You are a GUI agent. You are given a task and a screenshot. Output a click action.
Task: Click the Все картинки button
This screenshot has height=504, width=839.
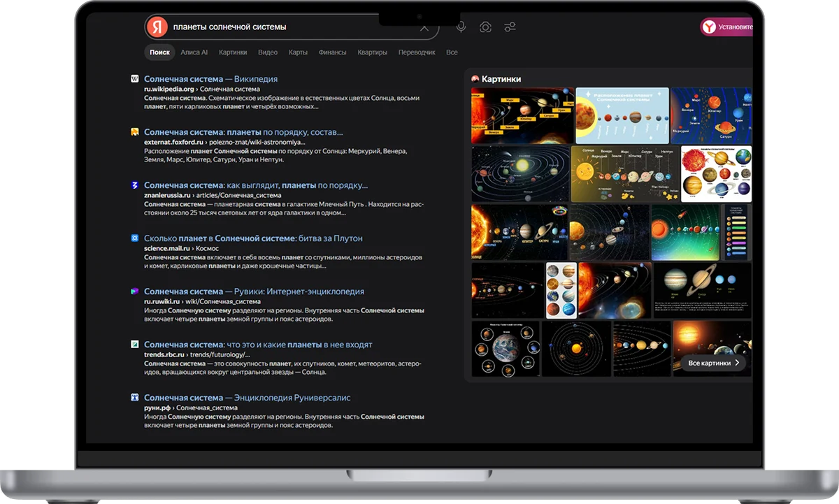coord(713,363)
